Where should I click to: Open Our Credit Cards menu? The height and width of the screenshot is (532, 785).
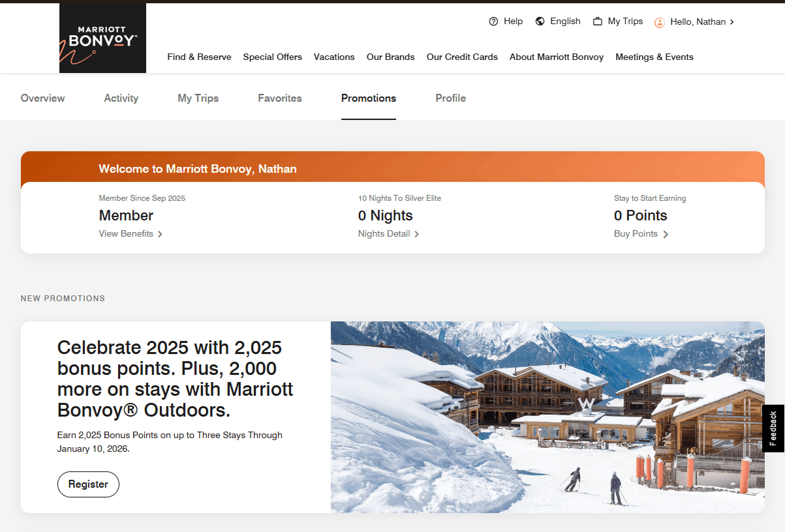pyautogui.click(x=462, y=57)
